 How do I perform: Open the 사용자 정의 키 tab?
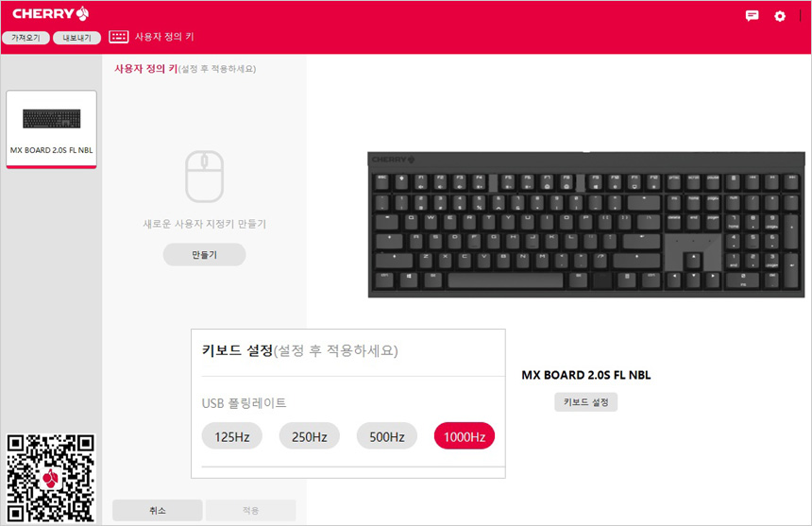coord(164,37)
